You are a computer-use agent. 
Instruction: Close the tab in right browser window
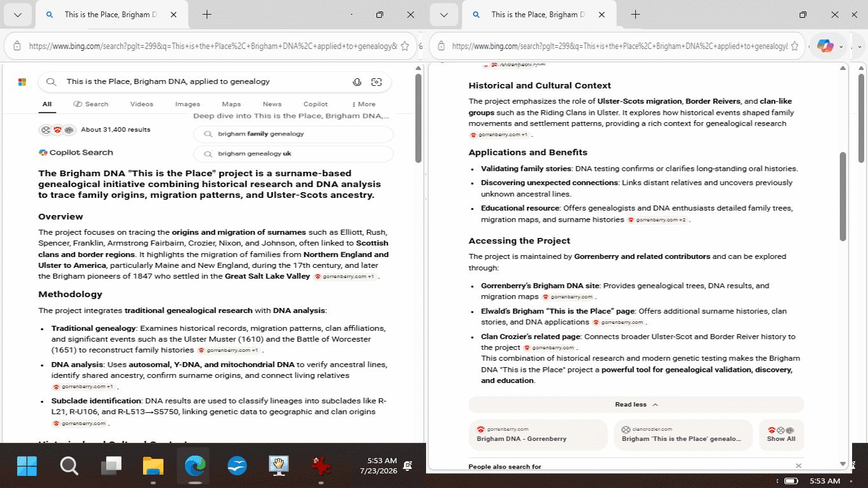pos(600,15)
